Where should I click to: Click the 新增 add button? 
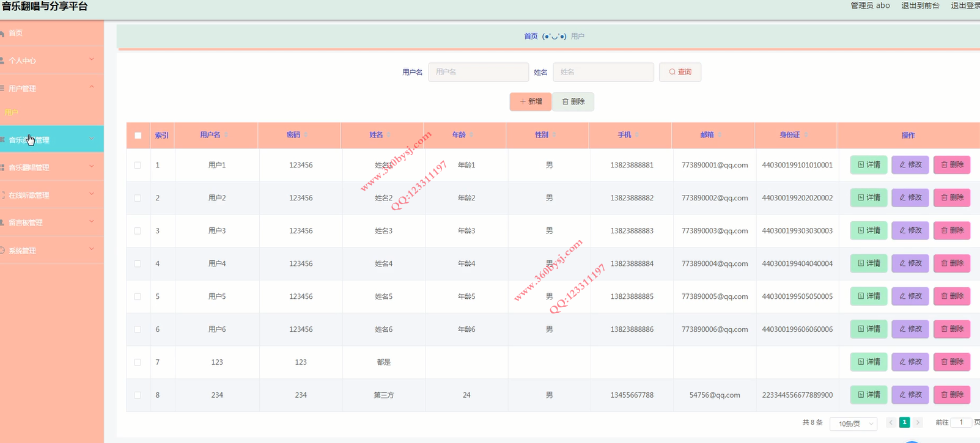tap(531, 101)
